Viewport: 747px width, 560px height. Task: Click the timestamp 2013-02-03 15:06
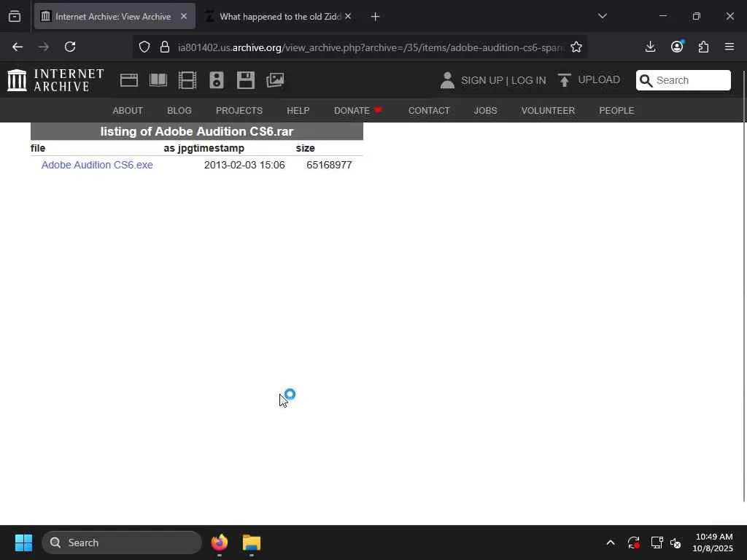(x=244, y=165)
